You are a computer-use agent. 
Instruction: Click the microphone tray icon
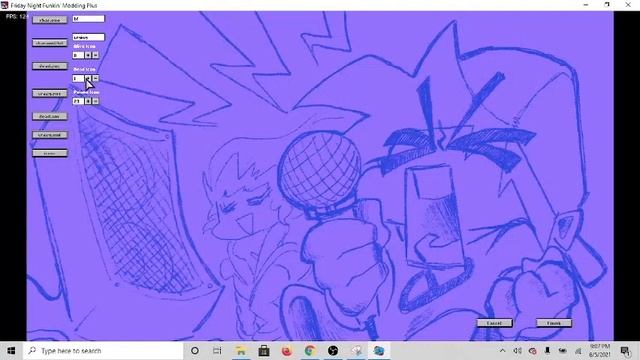pyautogui.click(x=547, y=351)
